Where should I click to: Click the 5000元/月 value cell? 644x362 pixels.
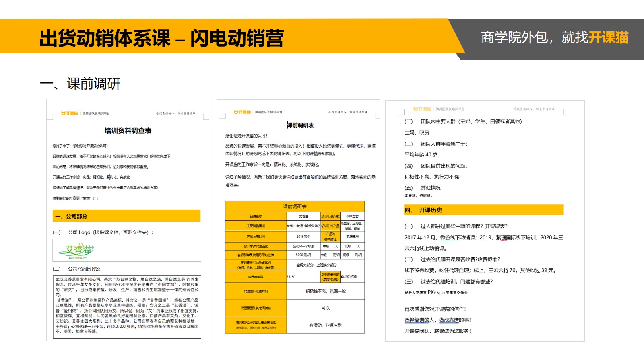303,255
